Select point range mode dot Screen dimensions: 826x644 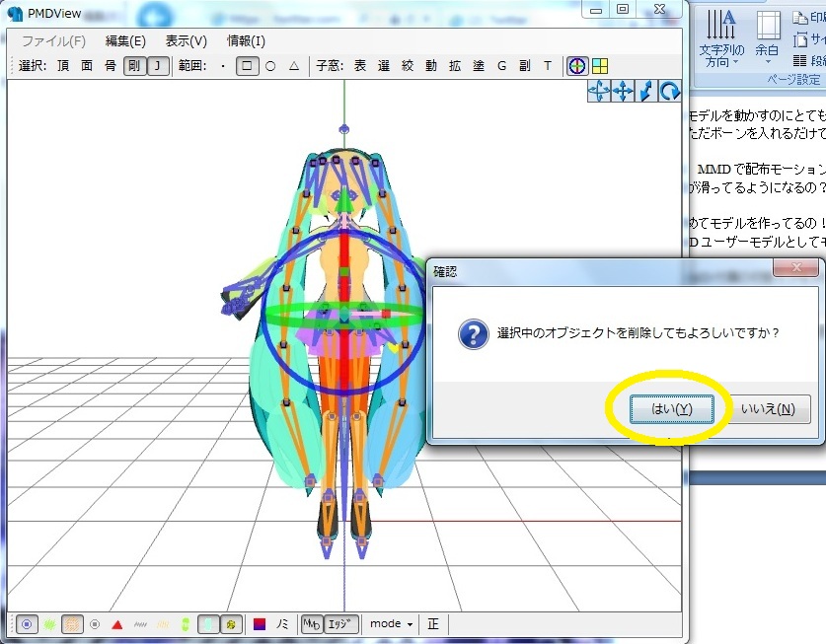[x=223, y=66]
